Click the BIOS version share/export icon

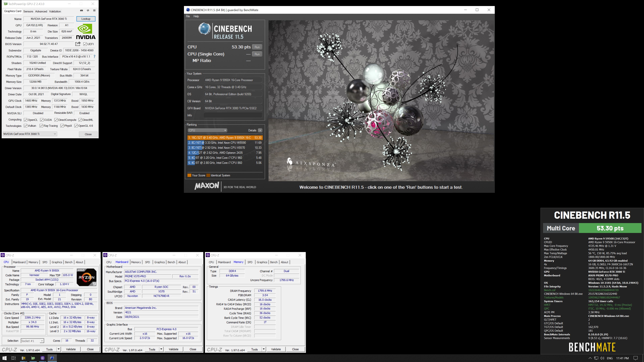click(78, 44)
